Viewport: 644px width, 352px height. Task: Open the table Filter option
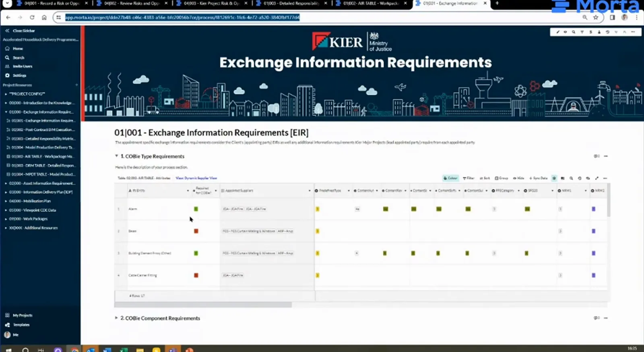[469, 178]
